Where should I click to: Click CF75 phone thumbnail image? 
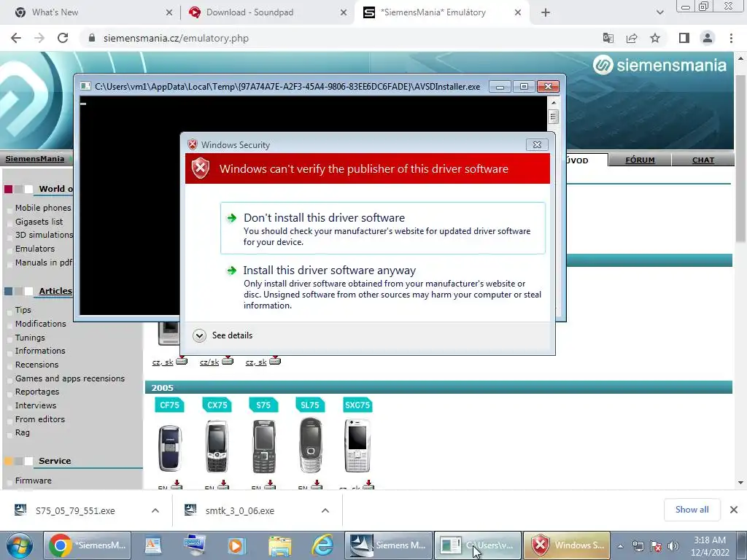(x=169, y=447)
